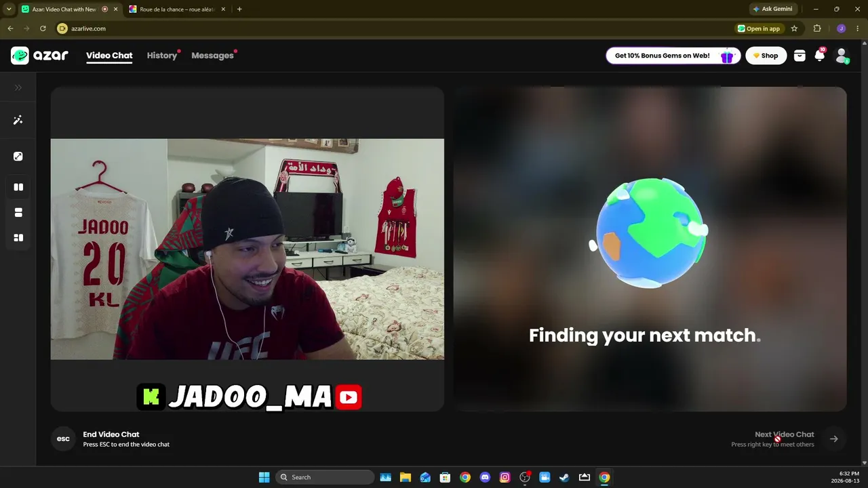The image size is (868, 488).
Task: Click the Azar logo in the header
Action: [39, 56]
